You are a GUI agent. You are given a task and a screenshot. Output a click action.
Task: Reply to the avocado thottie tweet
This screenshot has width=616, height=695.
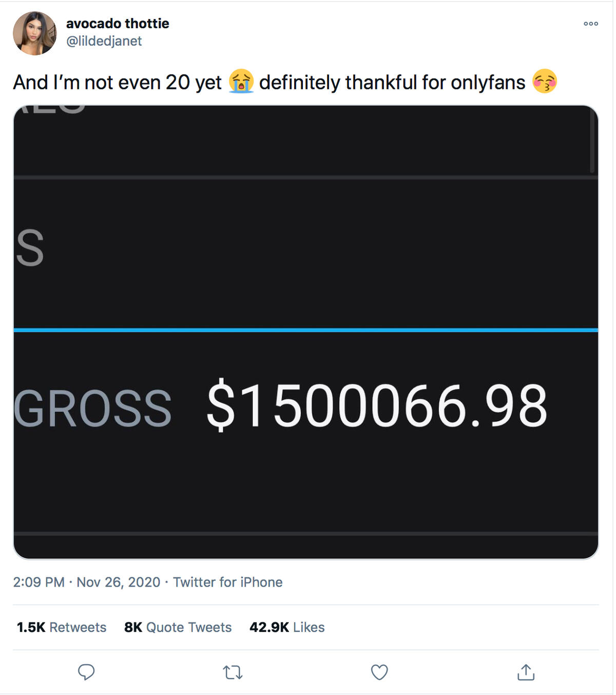(86, 672)
